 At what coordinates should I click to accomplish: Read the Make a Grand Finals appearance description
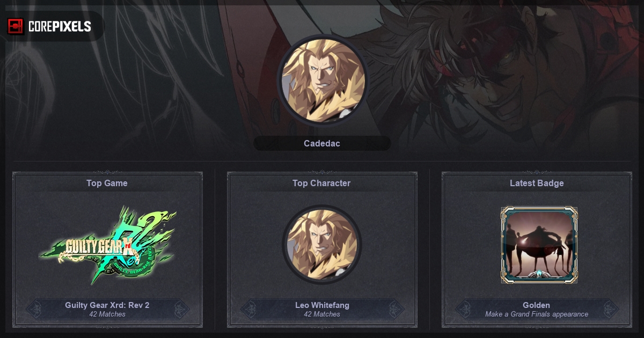(x=537, y=314)
